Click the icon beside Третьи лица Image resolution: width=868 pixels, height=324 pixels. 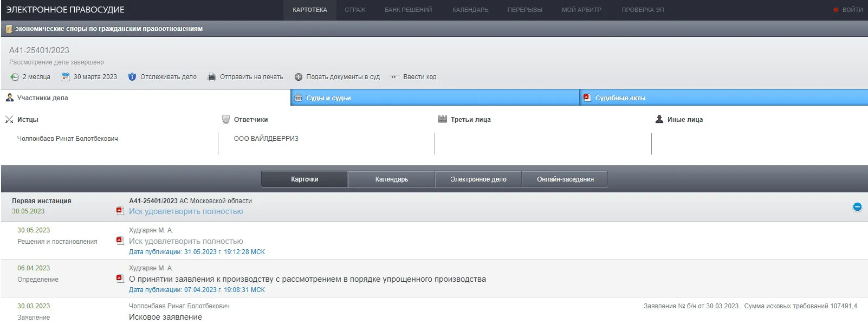pos(443,119)
